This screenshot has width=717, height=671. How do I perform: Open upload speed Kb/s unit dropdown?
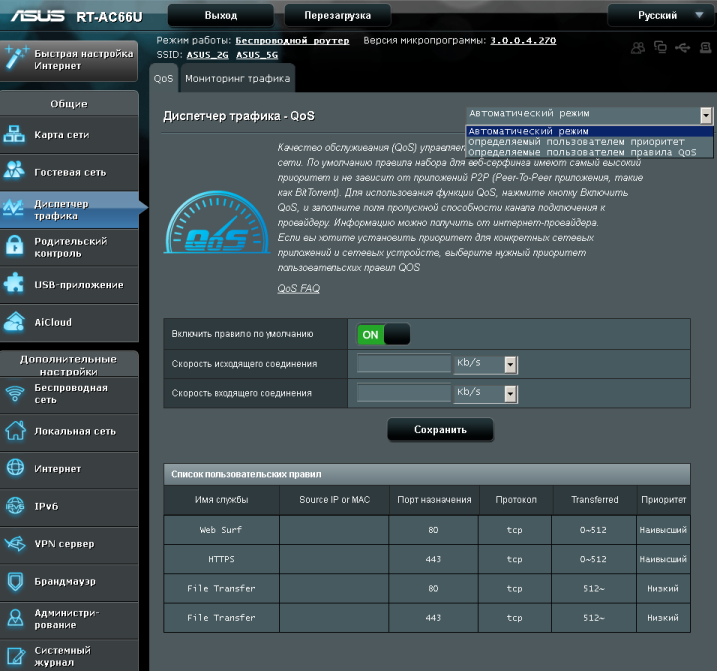point(486,365)
